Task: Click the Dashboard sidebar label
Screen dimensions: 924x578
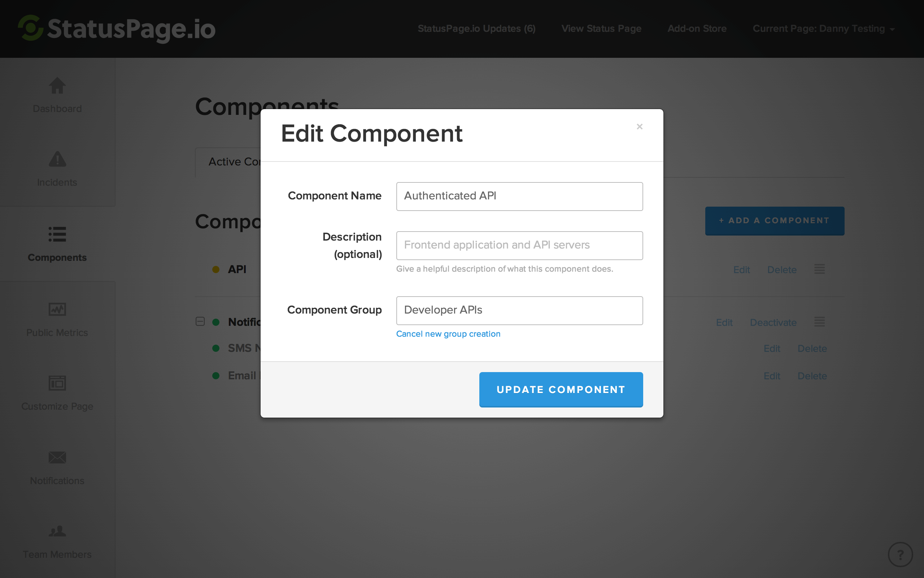Action: pos(57,109)
